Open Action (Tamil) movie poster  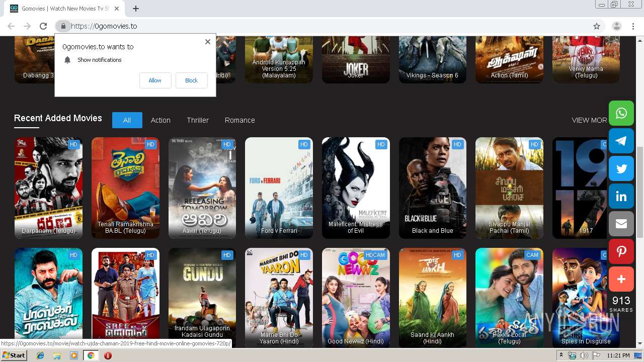point(509,60)
